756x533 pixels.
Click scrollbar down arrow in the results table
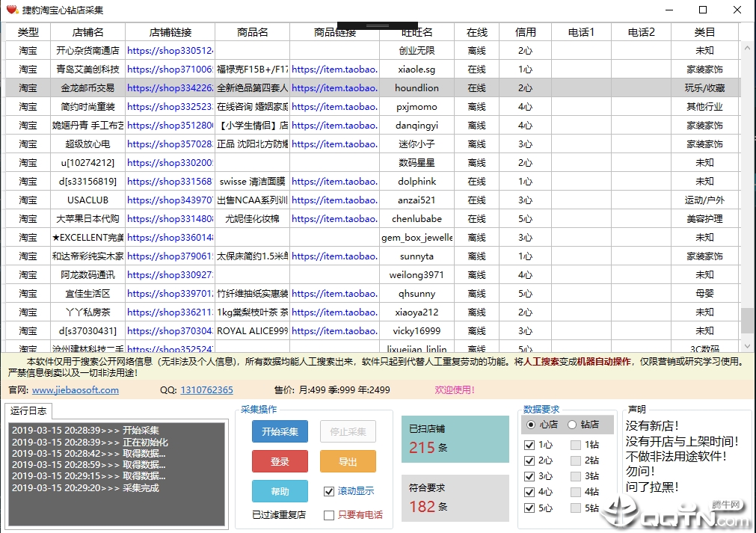point(747,346)
